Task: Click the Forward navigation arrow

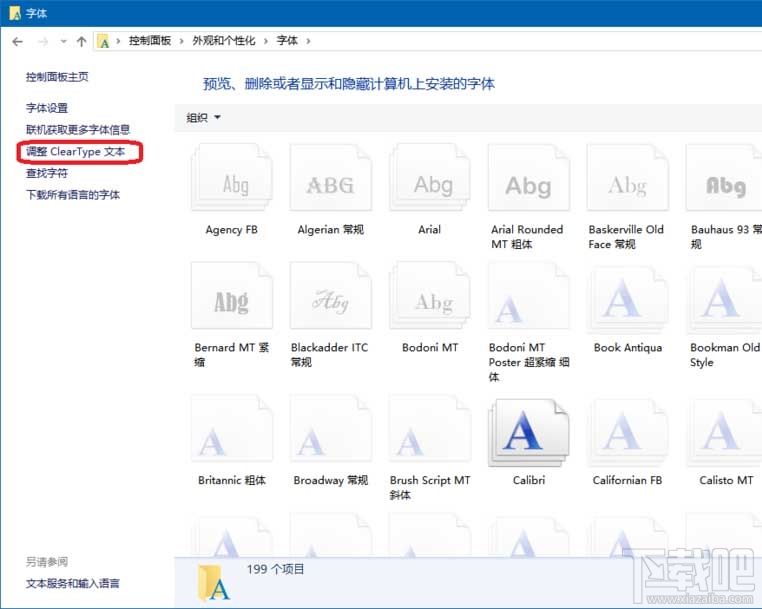Action: click(43, 41)
